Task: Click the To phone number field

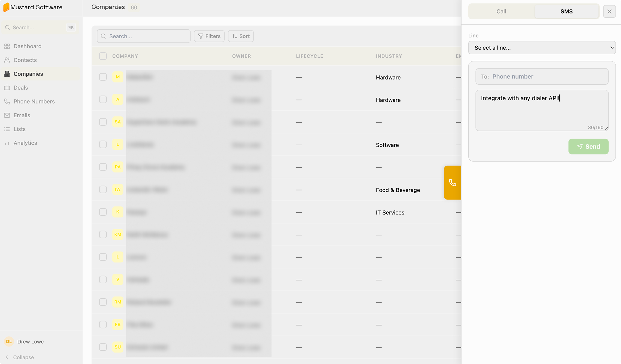Action: coord(548,77)
